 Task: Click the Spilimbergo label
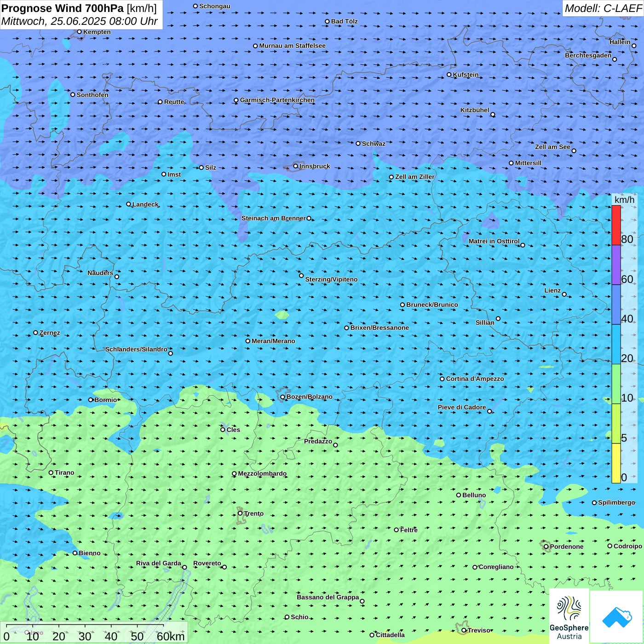[x=616, y=502]
